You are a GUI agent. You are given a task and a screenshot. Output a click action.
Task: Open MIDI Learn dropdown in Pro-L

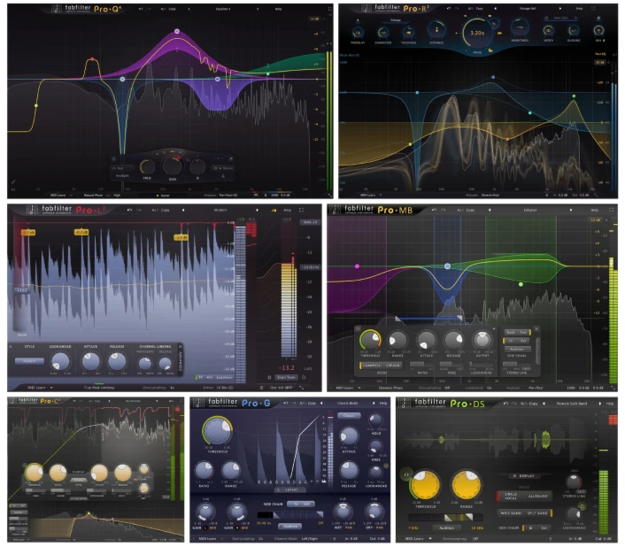pos(40,388)
